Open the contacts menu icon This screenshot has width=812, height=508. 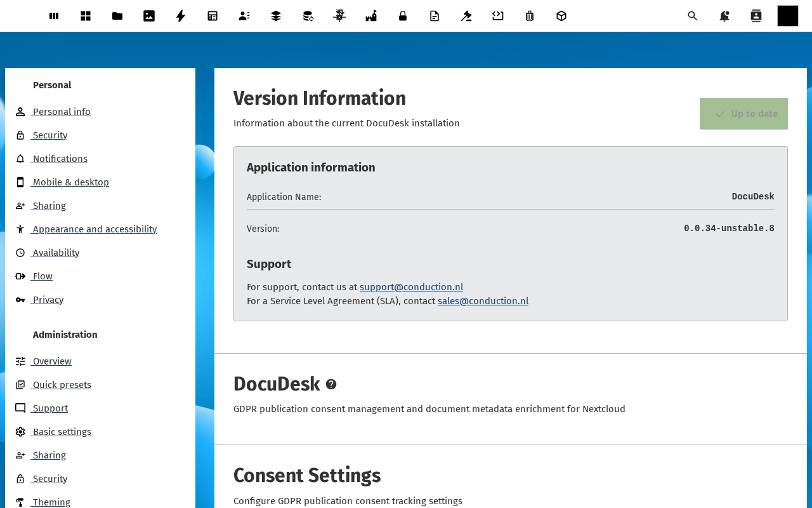click(756, 16)
